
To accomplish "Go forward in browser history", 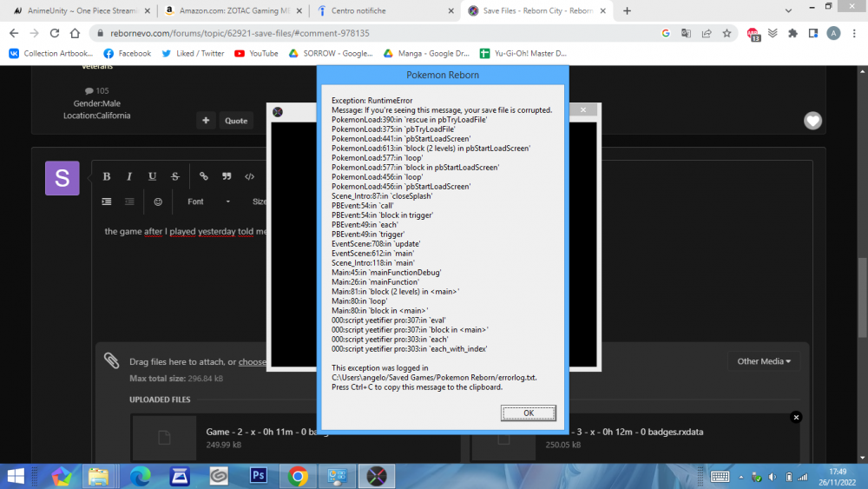I will [35, 33].
